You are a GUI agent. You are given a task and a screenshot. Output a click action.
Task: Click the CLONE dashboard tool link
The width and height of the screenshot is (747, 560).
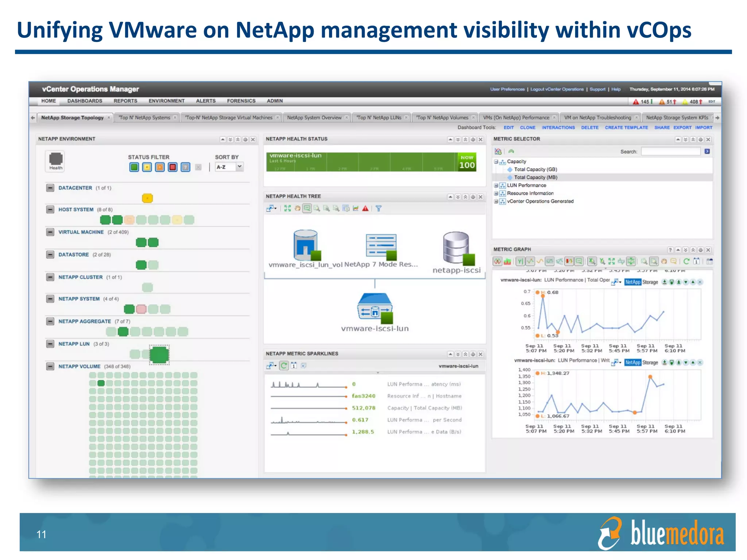coord(527,128)
